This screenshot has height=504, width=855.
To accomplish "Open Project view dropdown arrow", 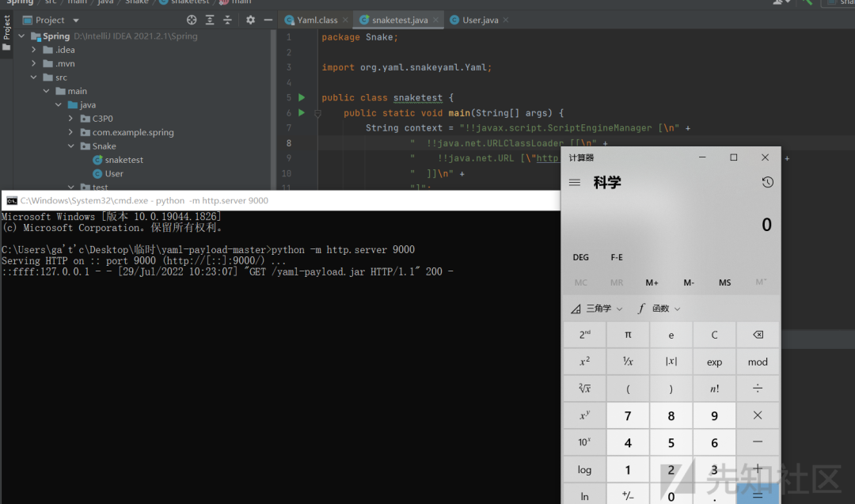I will 76,21.
